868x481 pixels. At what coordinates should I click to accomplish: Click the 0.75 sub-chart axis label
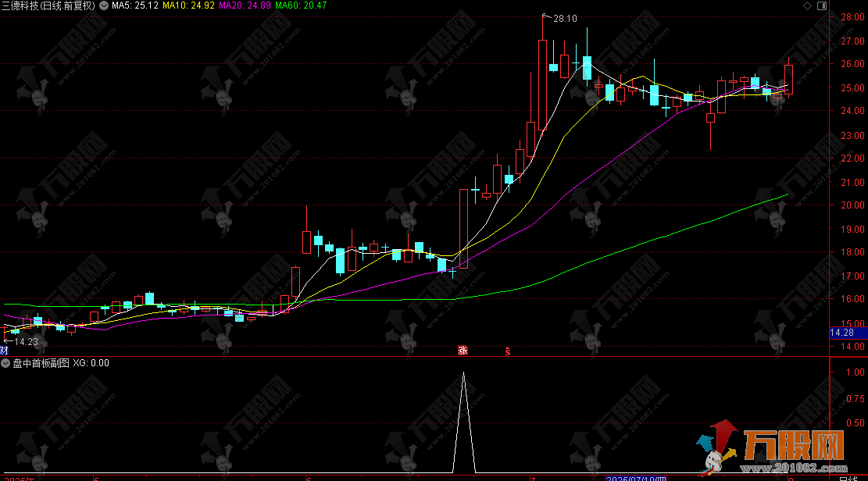pos(855,399)
